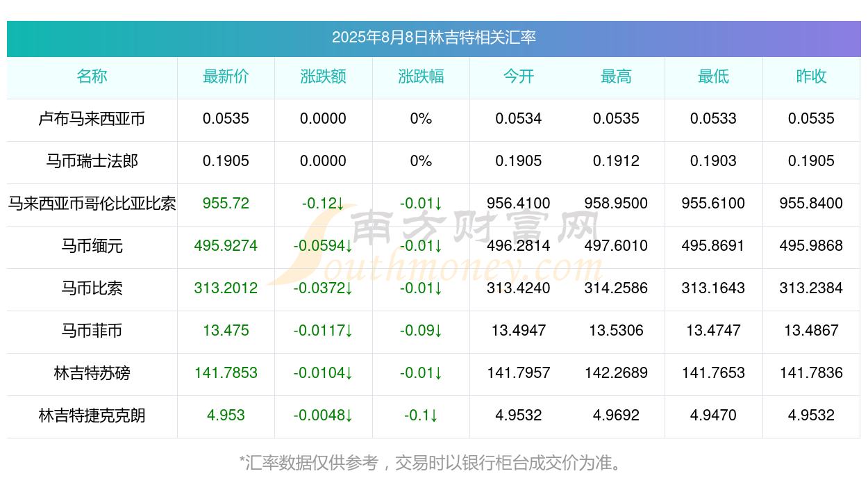Select the 名称 column header

[92, 76]
